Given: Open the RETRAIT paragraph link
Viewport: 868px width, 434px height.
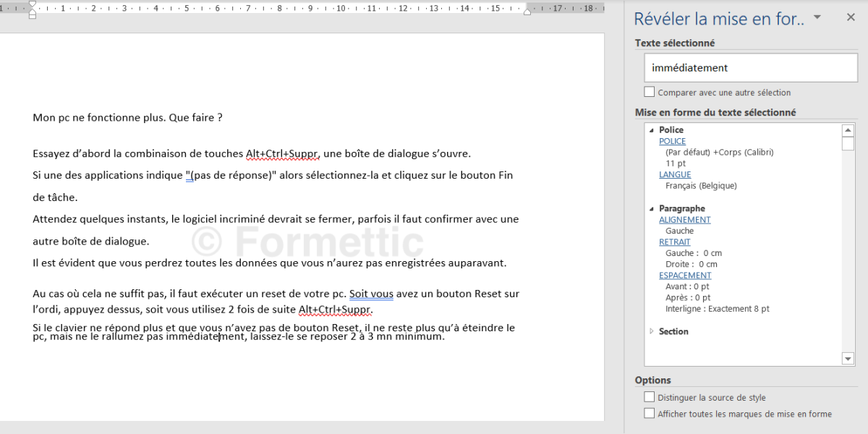Looking at the screenshot, I should tap(674, 242).
